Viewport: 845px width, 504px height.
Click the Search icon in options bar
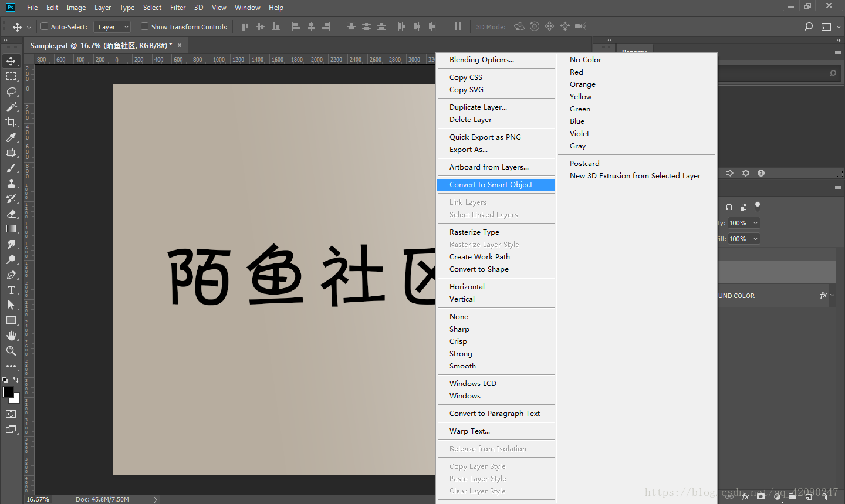809,26
